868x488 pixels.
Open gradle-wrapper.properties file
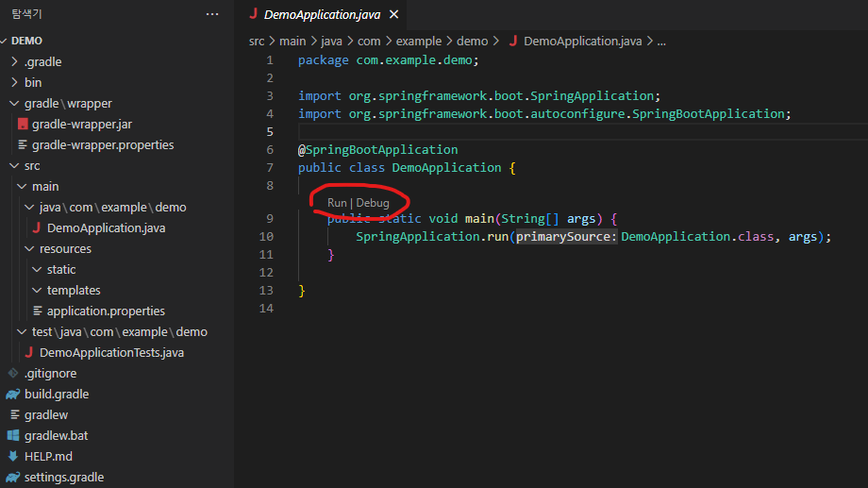coord(103,144)
